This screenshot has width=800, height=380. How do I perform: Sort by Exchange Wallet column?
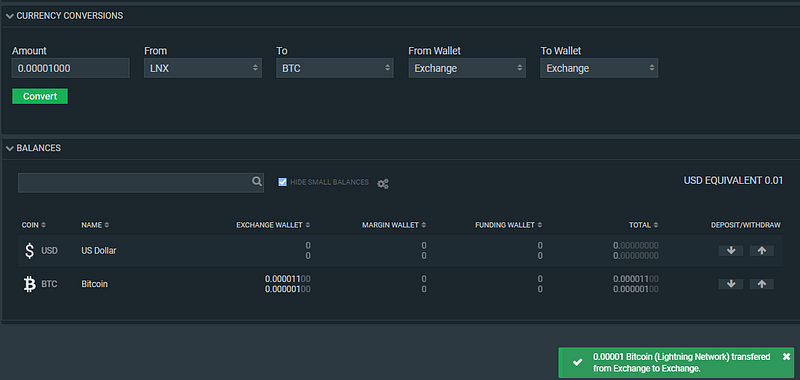(273, 225)
